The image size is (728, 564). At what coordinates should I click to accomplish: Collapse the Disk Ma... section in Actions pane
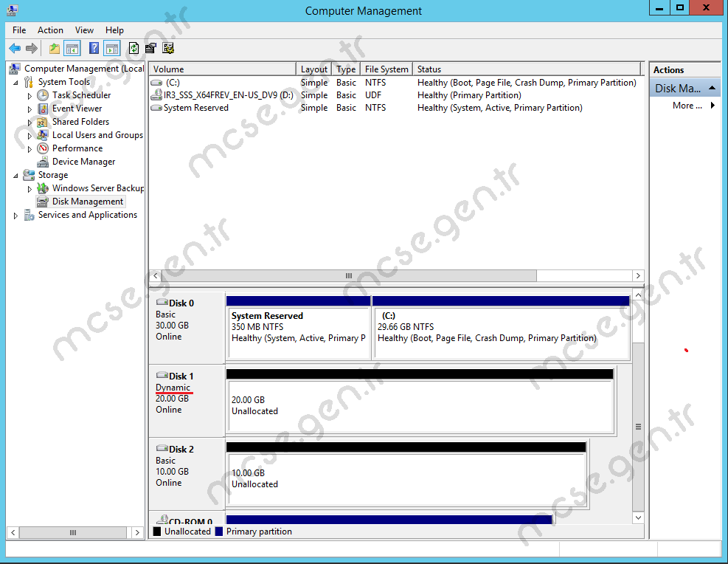click(713, 88)
